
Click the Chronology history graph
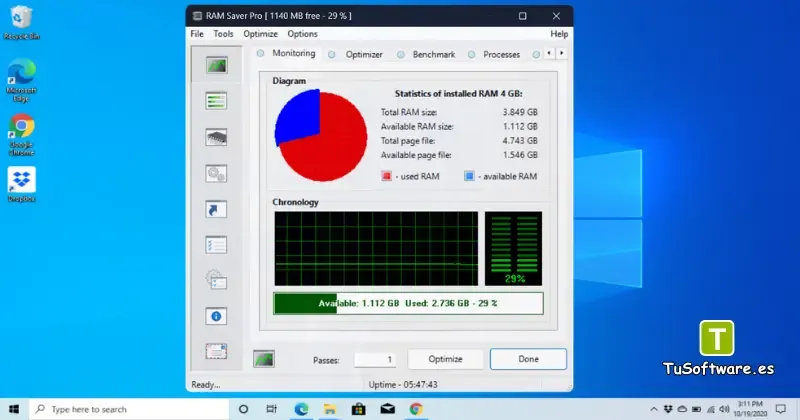click(376, 249)
